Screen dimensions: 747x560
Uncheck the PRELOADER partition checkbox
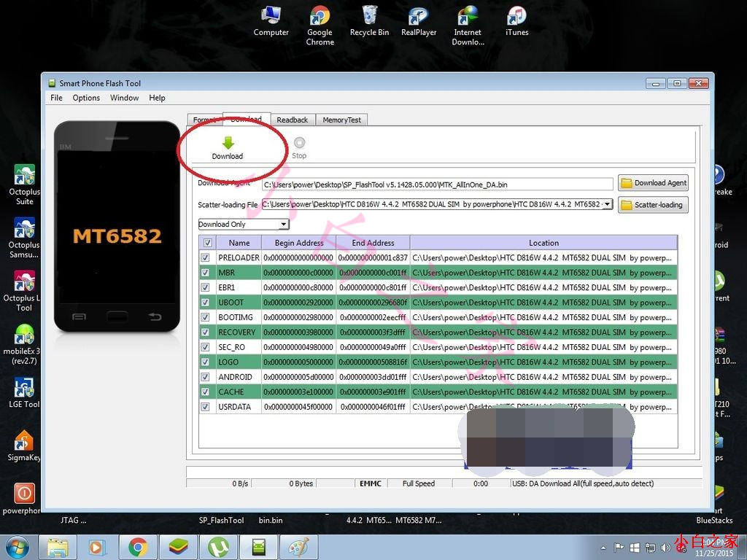[x=205, y=257]
